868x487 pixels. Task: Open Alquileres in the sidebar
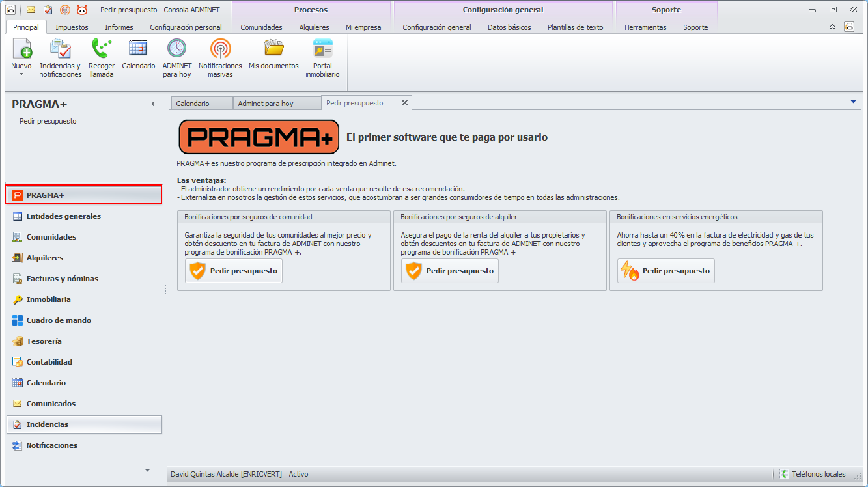point(83,258)
